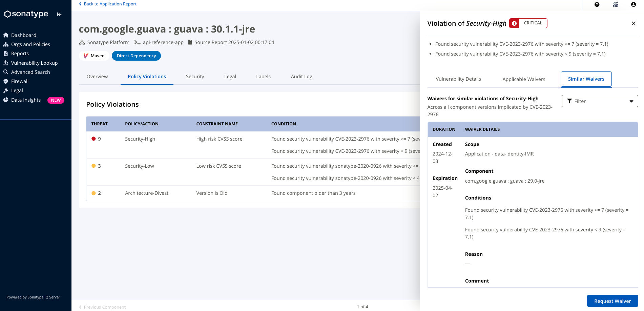Click the Vulnerability Lookup microscope icon

click(6, 63)
